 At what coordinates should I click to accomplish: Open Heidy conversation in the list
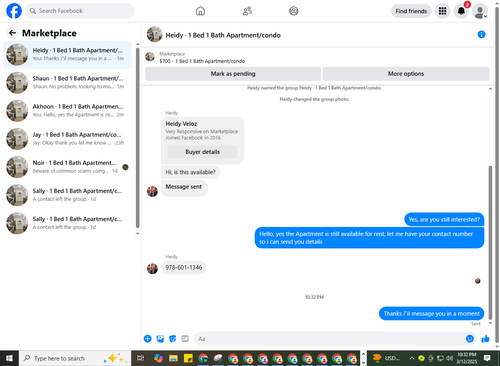pos(67,54)
